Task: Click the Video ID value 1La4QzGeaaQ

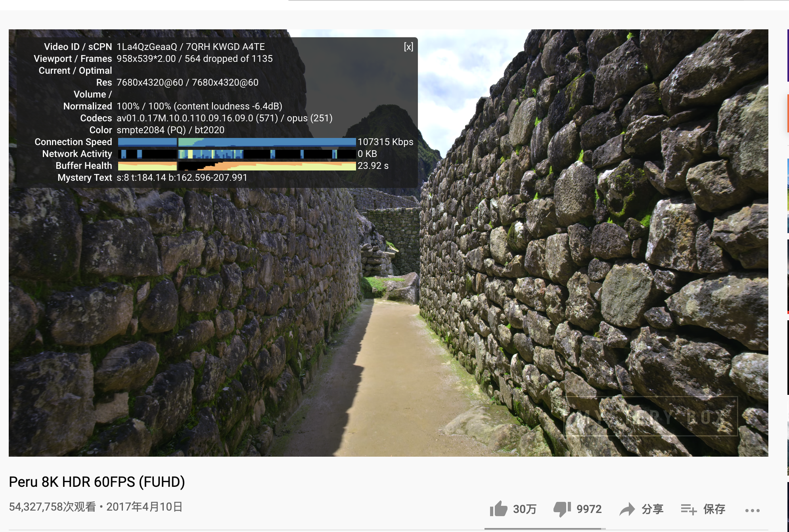Action: pyautogui.click(x=147, y=47)
